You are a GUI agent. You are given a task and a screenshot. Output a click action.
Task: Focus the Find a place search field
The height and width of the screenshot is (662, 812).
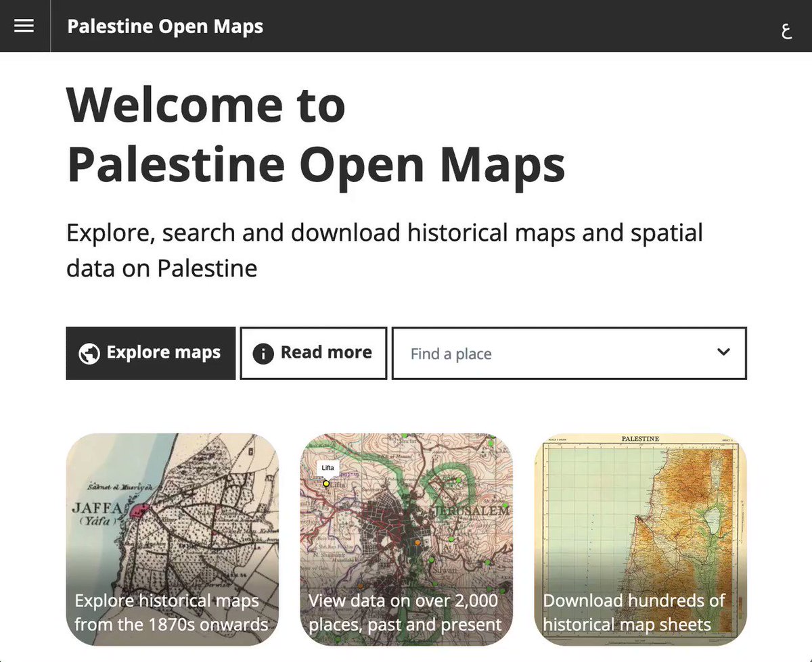(x=569, y=353)
